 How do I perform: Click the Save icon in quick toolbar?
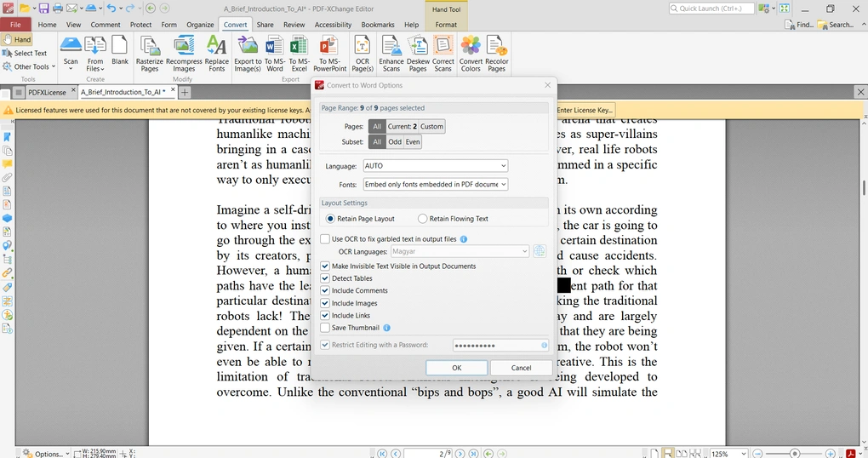43,9
